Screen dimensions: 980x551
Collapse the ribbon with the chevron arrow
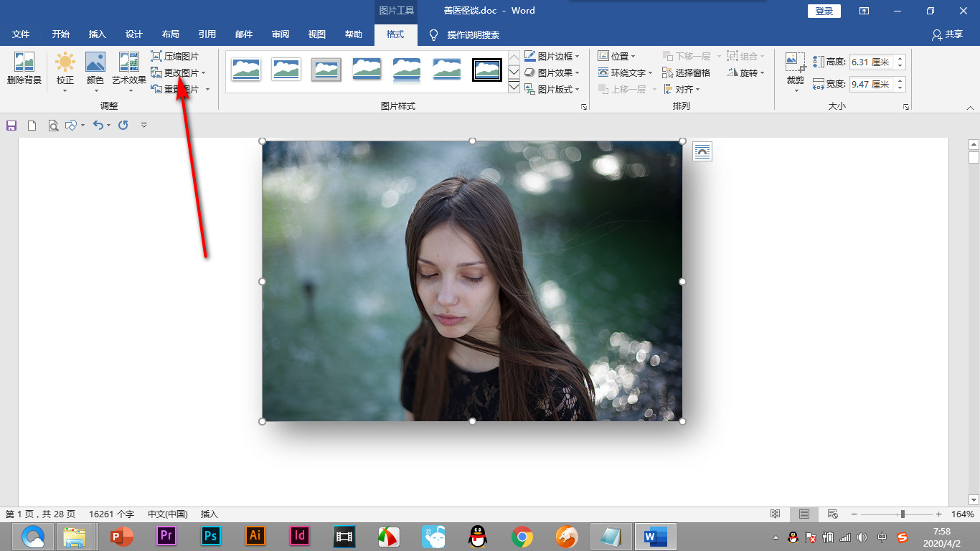click(971, 108)
